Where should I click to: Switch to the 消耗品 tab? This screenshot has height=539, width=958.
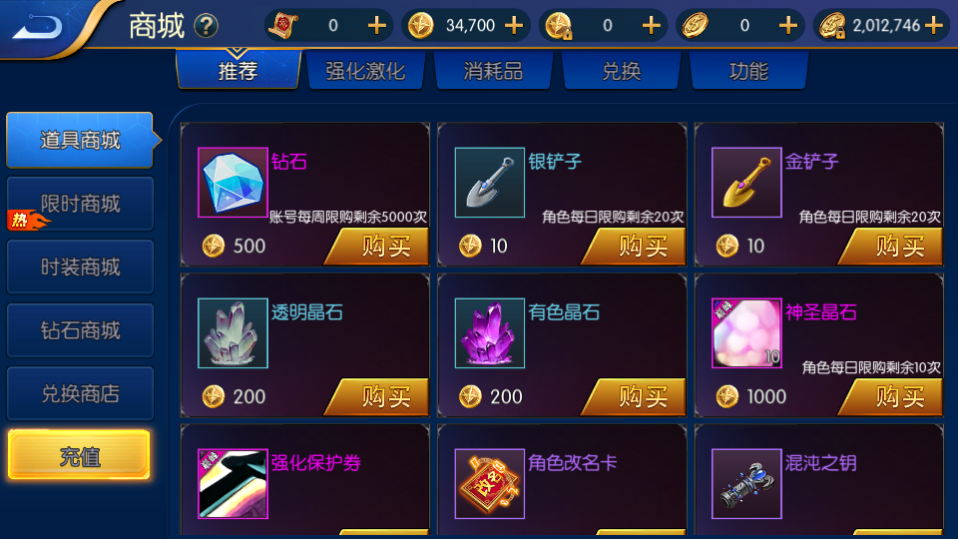[493, 71]
